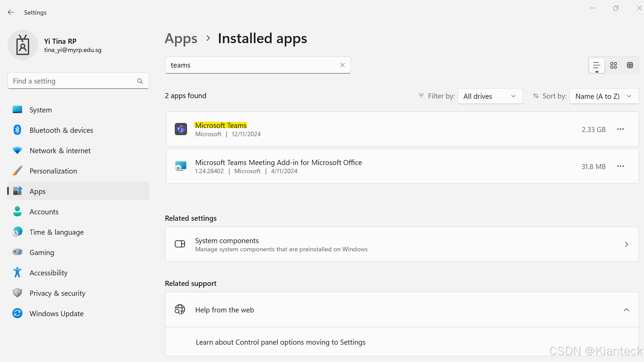
Task: Collapse the Help from the web section
Action: tap(626, 310)
